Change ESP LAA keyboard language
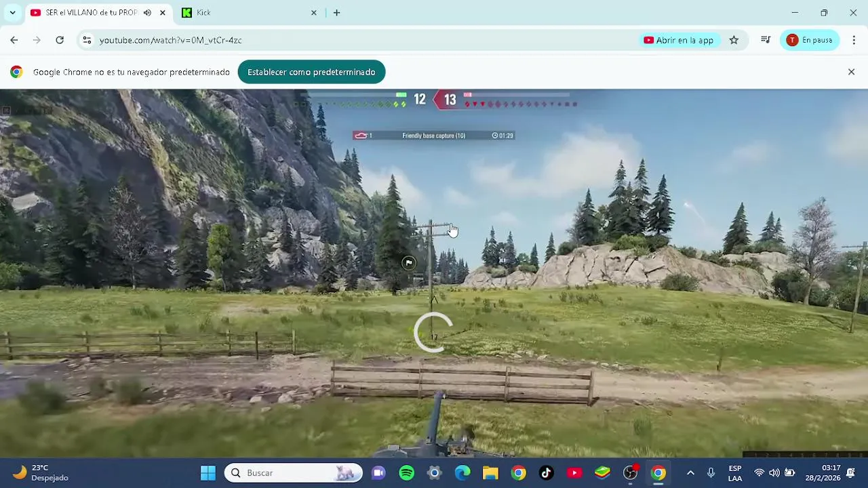Screen dimensions: 868x488 [735, 472]
